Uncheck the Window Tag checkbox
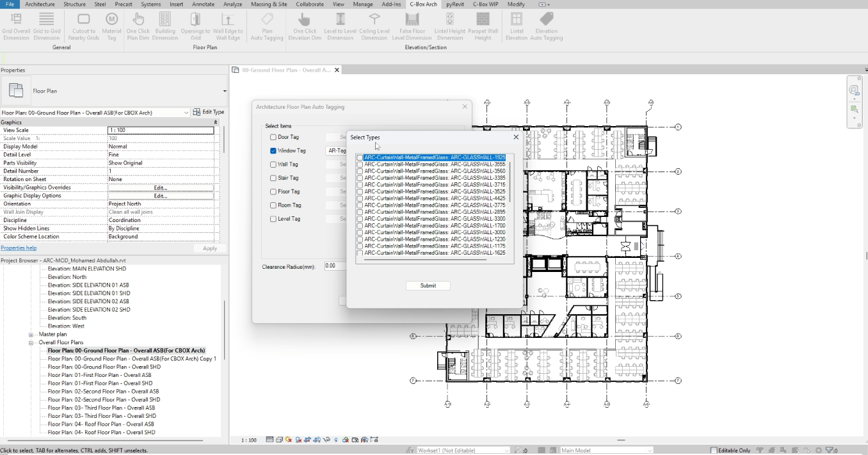 tap(273, 151)
